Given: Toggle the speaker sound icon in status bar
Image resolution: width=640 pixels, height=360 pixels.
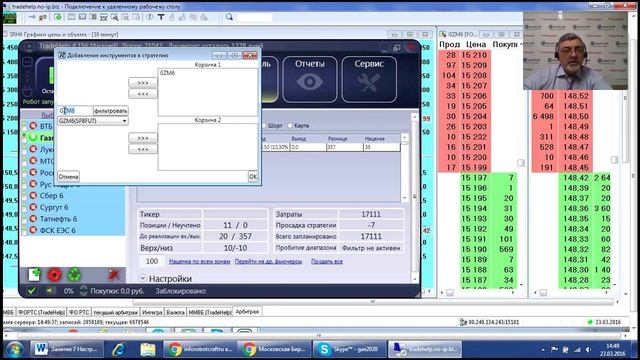Looking at the screenshot, I should pos(50,291).
